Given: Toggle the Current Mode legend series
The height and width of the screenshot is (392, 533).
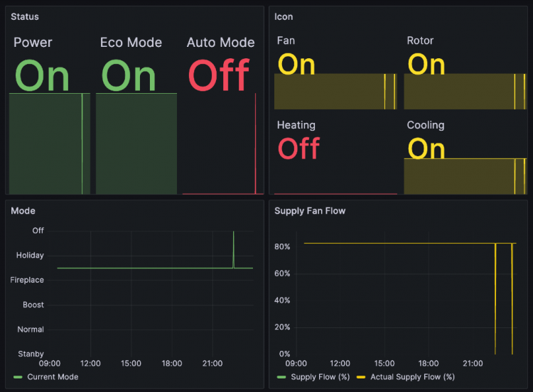Looking at the screenshot, I should [x=52, y=377].
